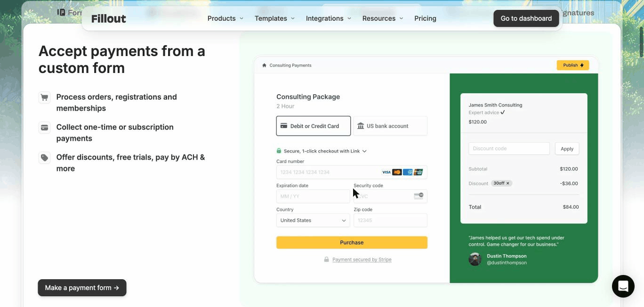This screenshot has width=644, height=307.
Task: Click the @dustinthompson handle
Action: tap(507, 263)
